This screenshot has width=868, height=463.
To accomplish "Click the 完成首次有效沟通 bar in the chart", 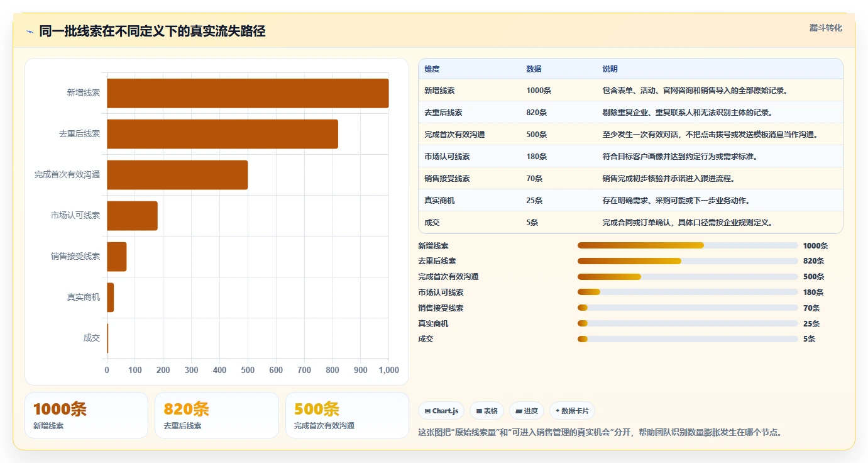I will point(177,175).
